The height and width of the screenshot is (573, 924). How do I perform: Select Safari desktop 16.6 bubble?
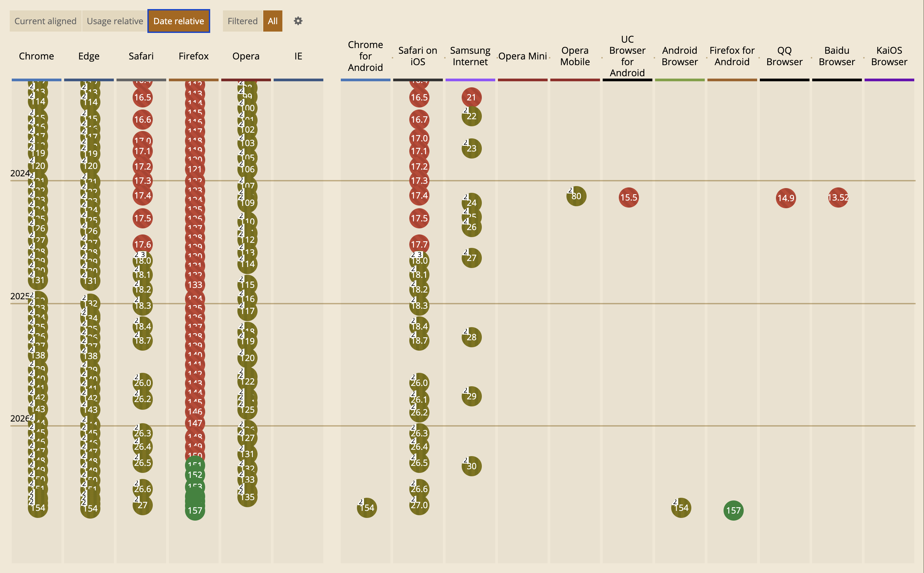(x=142, y=120)
